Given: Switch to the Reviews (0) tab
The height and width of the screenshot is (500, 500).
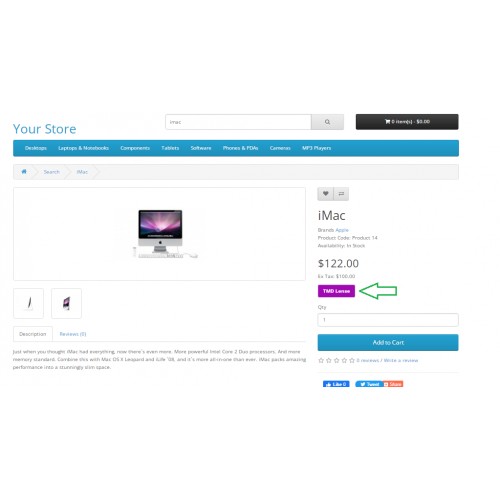Looking at the screenshot, I should 73,334.
